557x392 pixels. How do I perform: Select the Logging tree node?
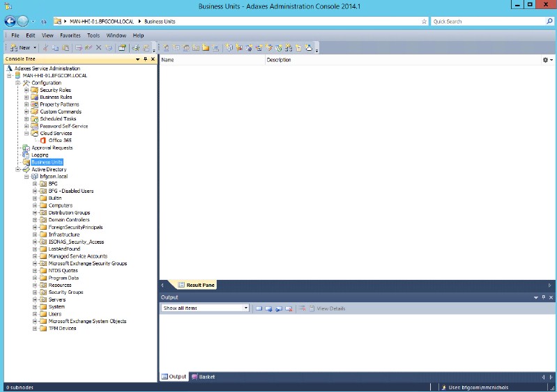(x=40, y=155)
